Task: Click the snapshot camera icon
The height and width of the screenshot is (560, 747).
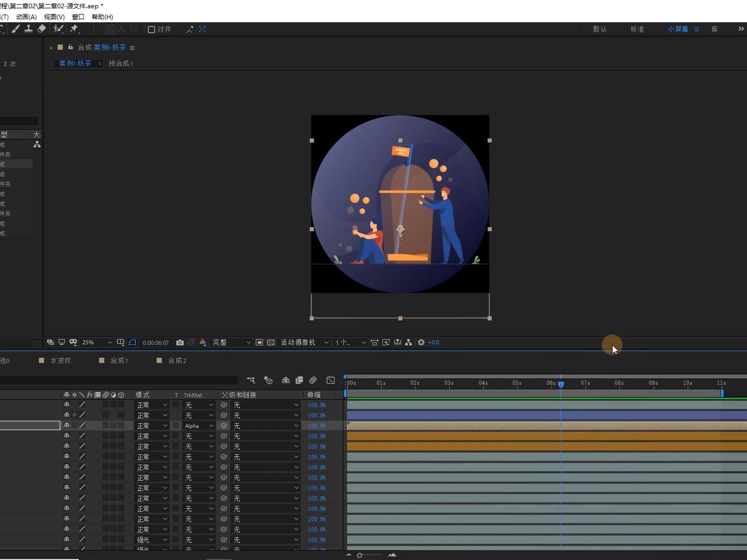Action: [x=180, y=342]
